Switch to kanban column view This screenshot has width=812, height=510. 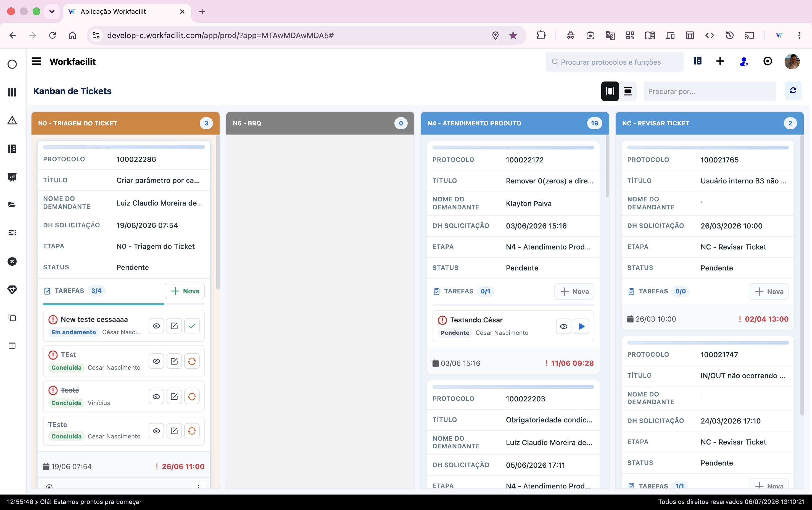click(610, 91)
